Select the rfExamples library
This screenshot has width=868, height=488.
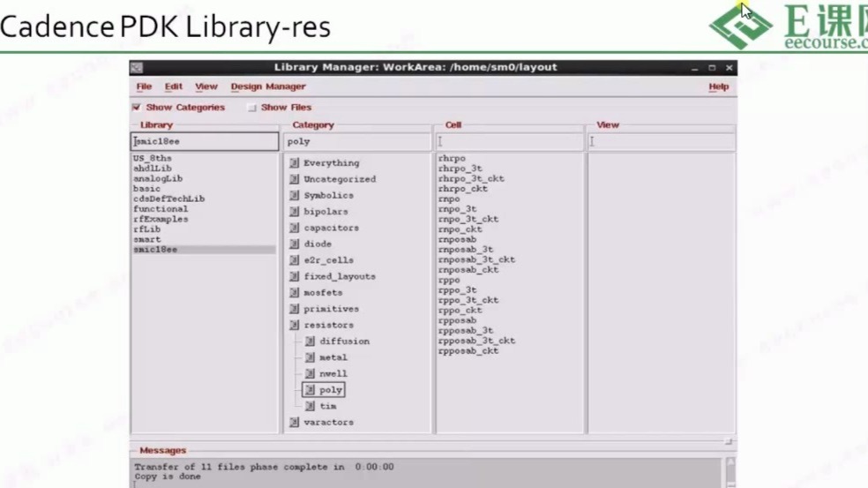161,220
